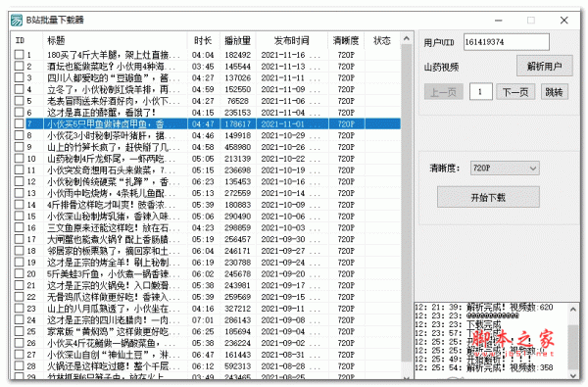Select checkbox of row 10

19,159
